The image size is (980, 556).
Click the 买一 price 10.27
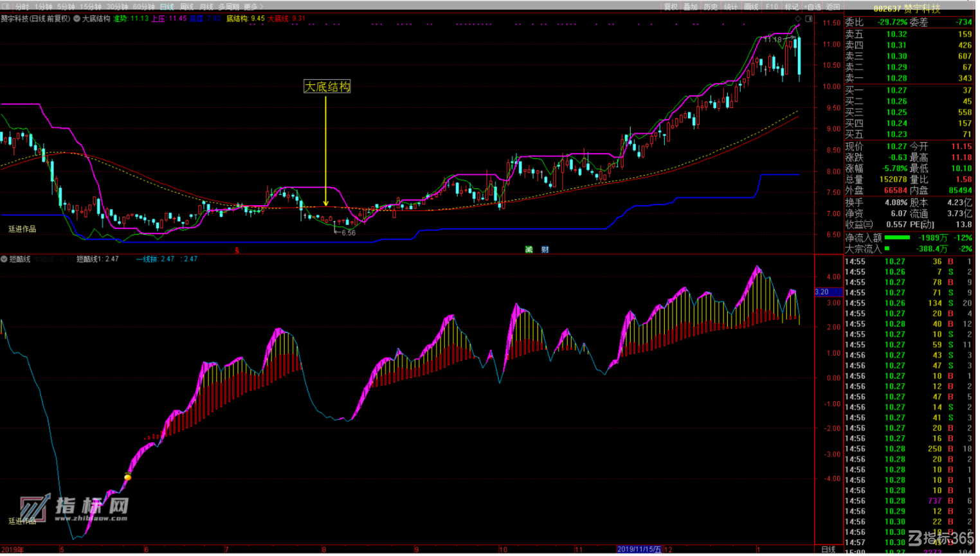tap(896, 91)
